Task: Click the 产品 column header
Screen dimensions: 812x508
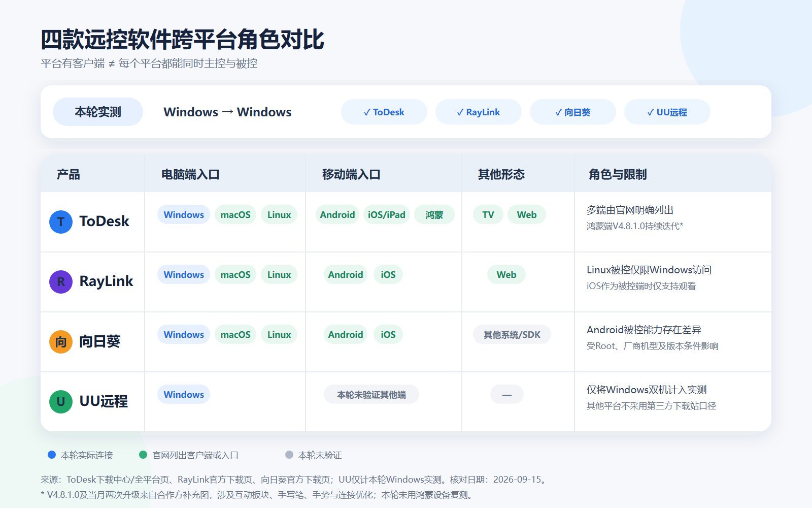Action: click(69, 174)
